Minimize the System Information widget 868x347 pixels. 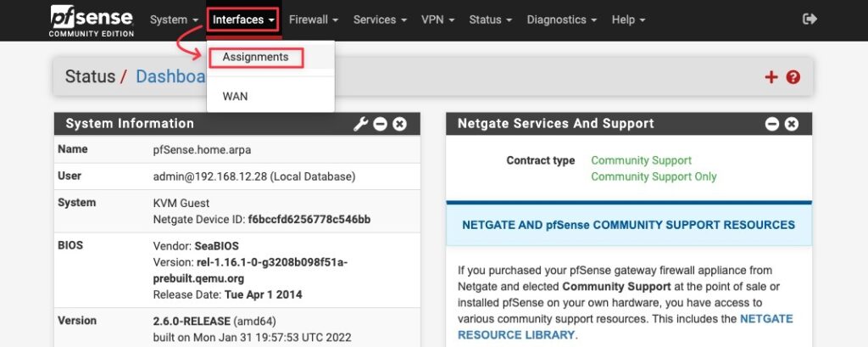380,124
